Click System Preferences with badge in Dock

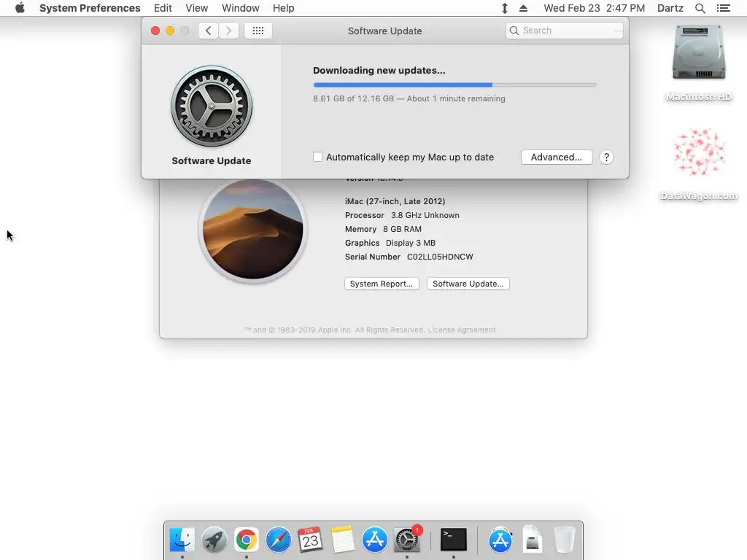click(407, 540)
